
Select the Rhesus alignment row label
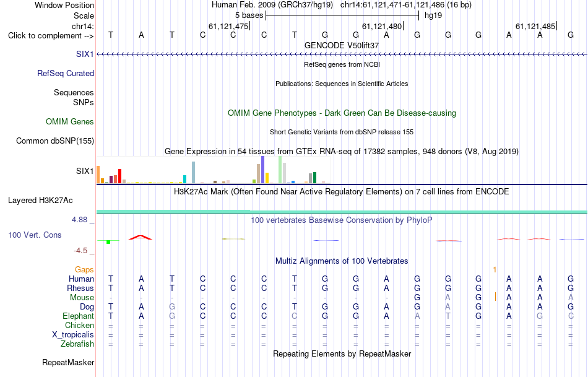(80, 288)
